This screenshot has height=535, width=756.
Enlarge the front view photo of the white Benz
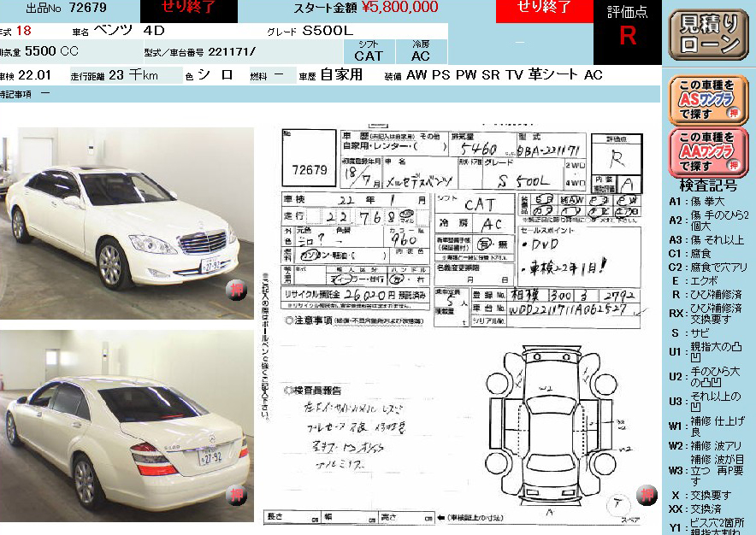[x=127, y=223]
